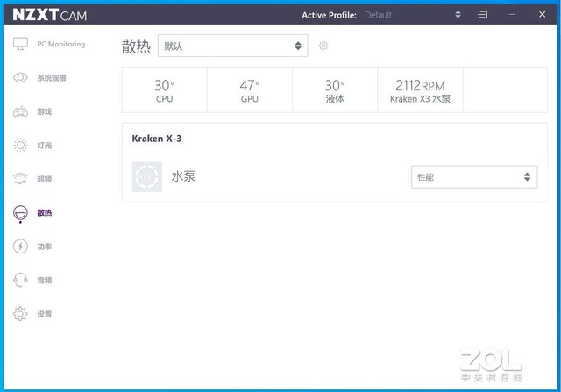Open the 性能 pump mode dropdown
The width and height of the screenshot is (561, 392).
(474, 177)
